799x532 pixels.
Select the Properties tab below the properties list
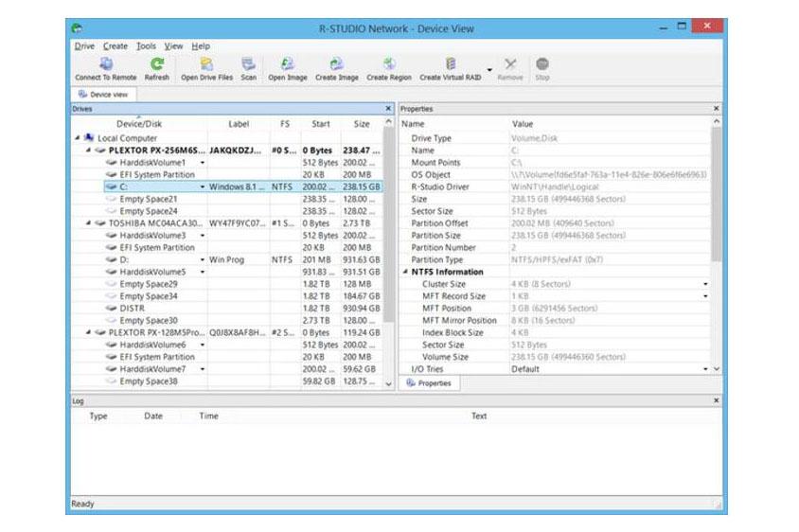click(x=429, y=383)
